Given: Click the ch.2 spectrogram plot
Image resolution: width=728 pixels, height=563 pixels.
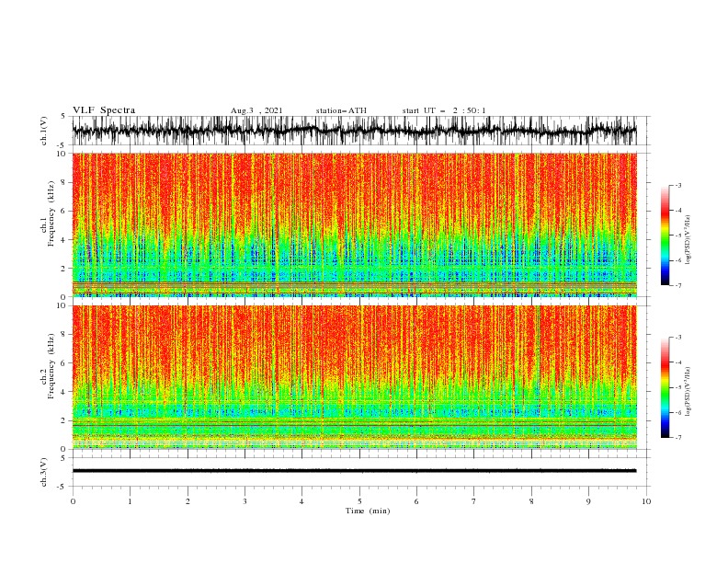Looking at the screenshot, I should (x=354, y=377).
